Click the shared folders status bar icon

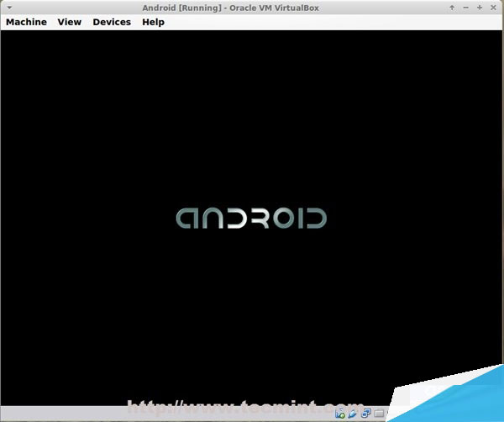pos(379,413)
